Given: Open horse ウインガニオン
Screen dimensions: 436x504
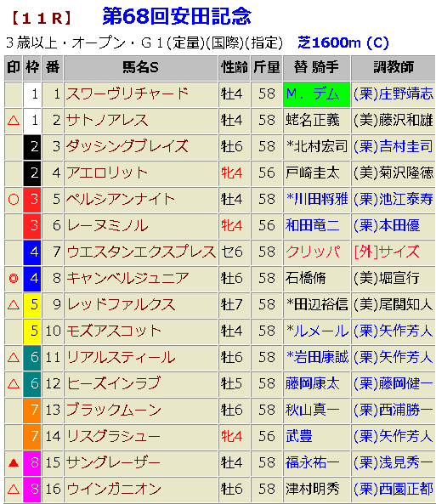Looking at the screenshot, I should tap(114, 490).
